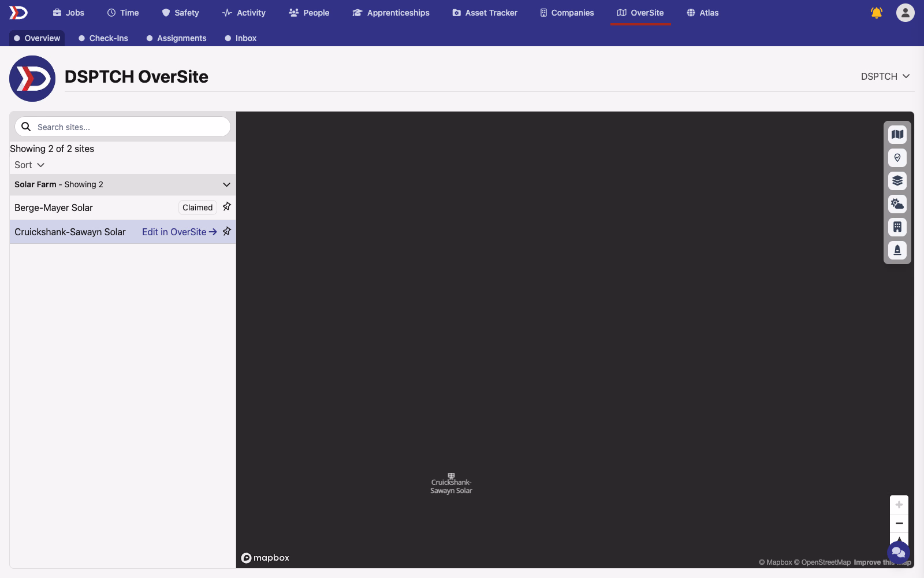The height and width of the screenshot is (578, 924).
Task: Click the monument icon in map toolbar
Action: pyautogui.click(x=897, y=250)
